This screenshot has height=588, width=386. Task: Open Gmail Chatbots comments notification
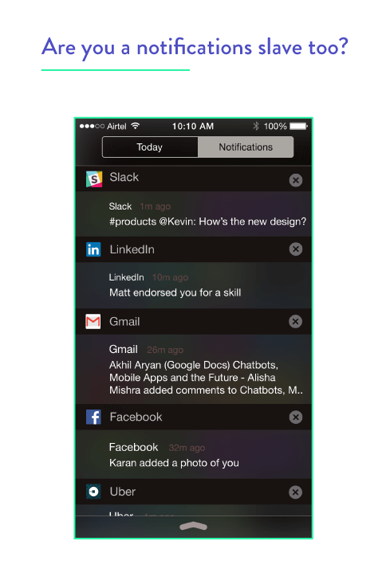[194, 370]
